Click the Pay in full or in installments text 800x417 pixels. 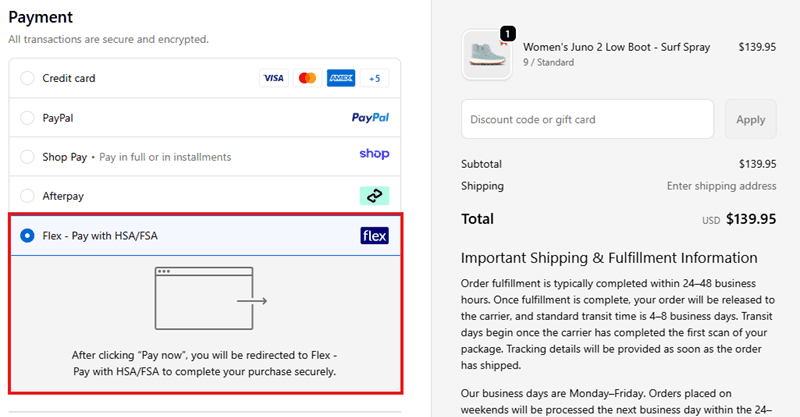click(165, 157)
